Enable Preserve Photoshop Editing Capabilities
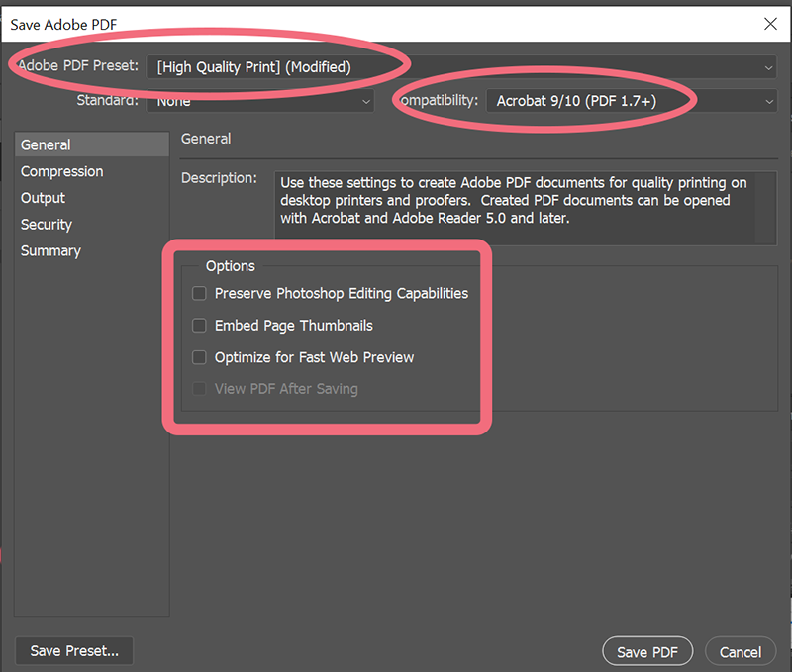Viewport: 792px width, 672px height. tap(199, 293)
